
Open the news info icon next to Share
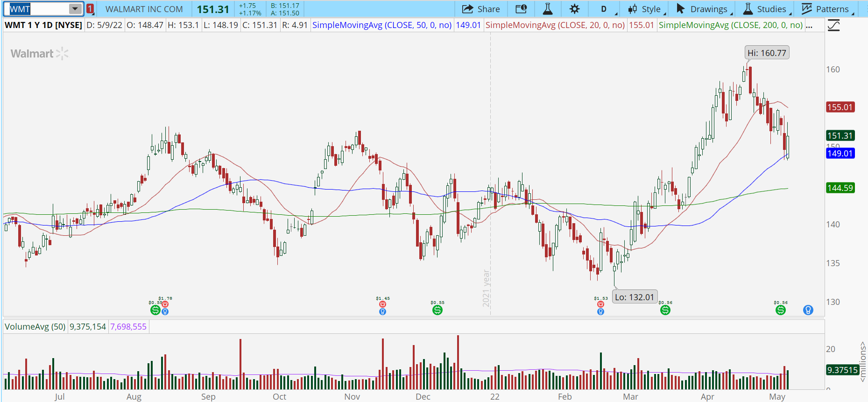521,9
